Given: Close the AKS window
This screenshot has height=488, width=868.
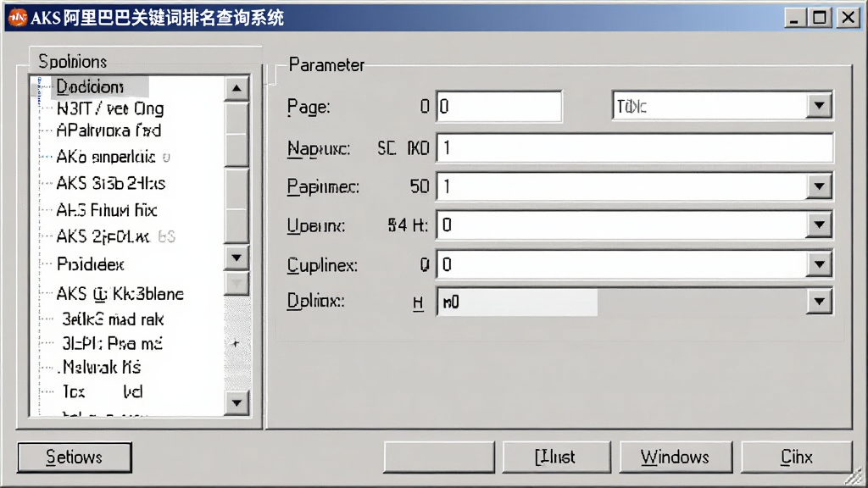Looking at the screenshot, I should [848, 18].
